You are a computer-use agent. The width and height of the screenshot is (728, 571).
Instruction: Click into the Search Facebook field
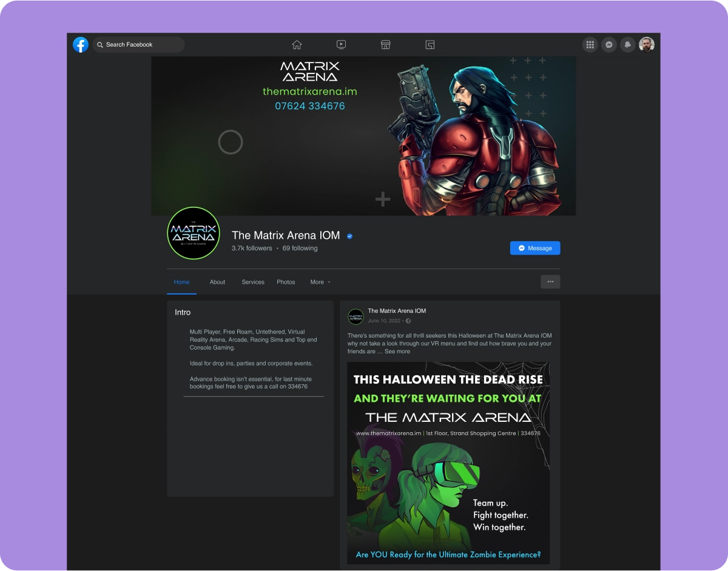(140, 45)
